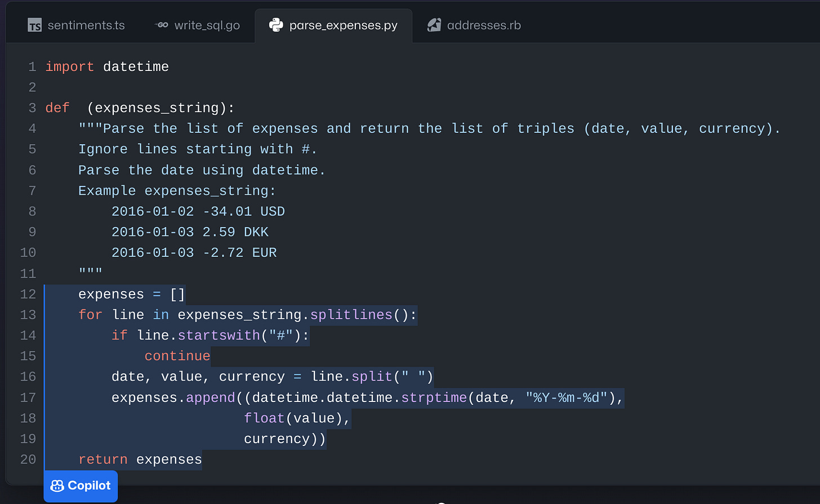
Task: Switch to the sentiments.ts tab
Action: [86, 25]
